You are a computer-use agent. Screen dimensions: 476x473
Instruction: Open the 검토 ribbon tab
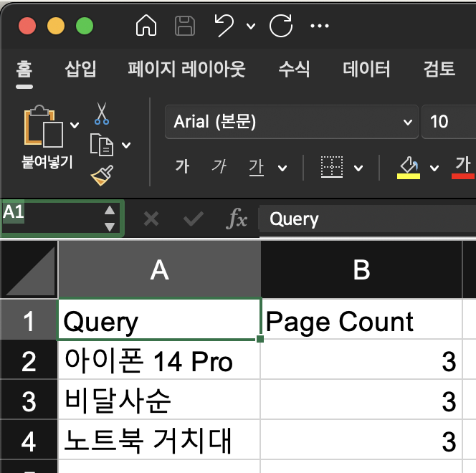[439, 69]
